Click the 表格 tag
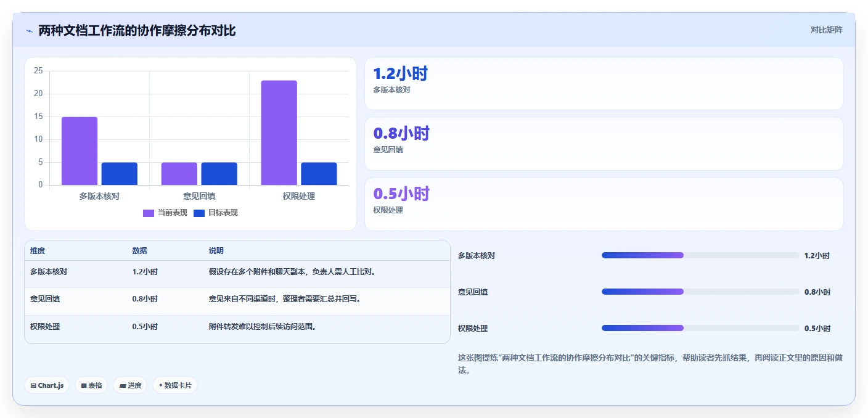This screenshot has width=868, height=418. (91, 385)
